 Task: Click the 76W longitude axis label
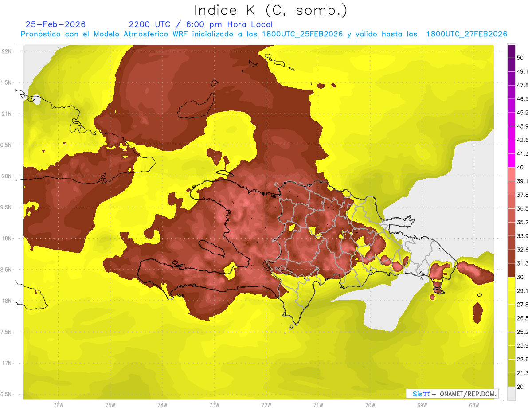58,405
